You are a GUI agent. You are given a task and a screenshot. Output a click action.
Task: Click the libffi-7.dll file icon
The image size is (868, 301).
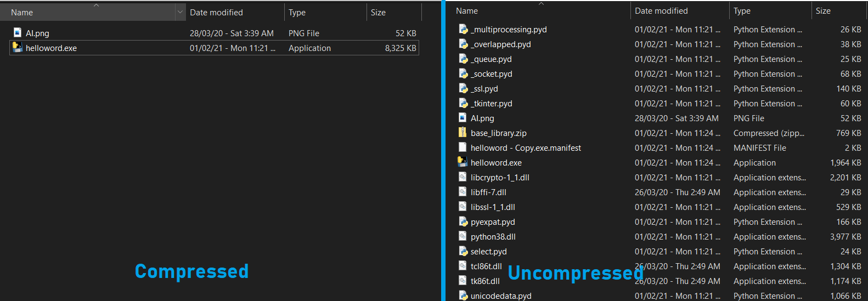click(x=463, y=192)
